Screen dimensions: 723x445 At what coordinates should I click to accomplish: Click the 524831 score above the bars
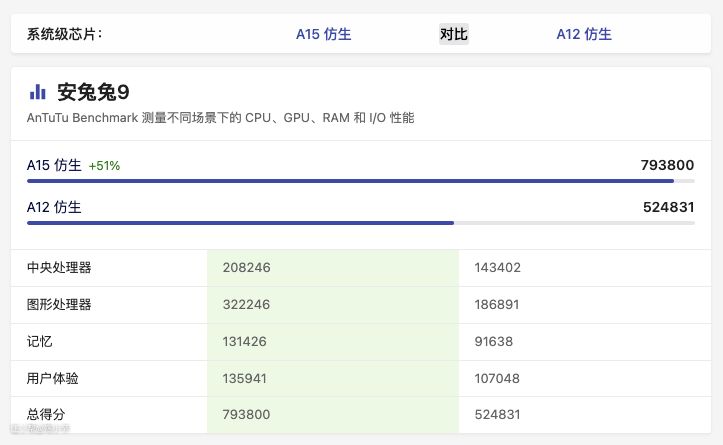click(x=668, y=207)
